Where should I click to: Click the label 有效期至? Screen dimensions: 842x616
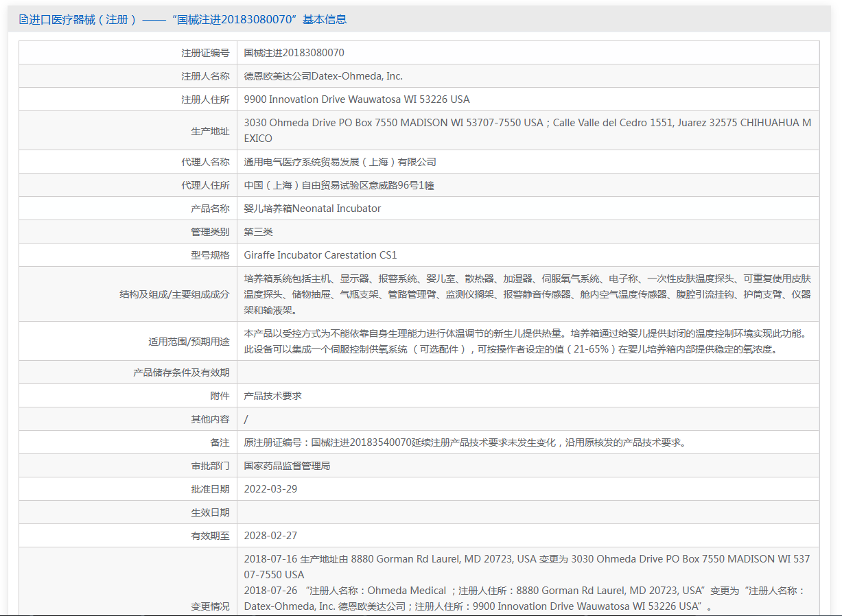pyautogui.click(x=210, y=536)
